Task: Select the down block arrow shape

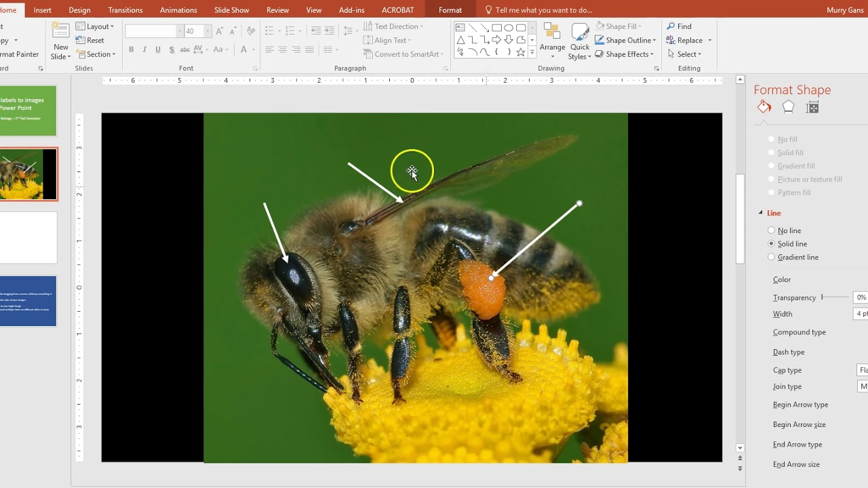Action: (x=509, y=40)
